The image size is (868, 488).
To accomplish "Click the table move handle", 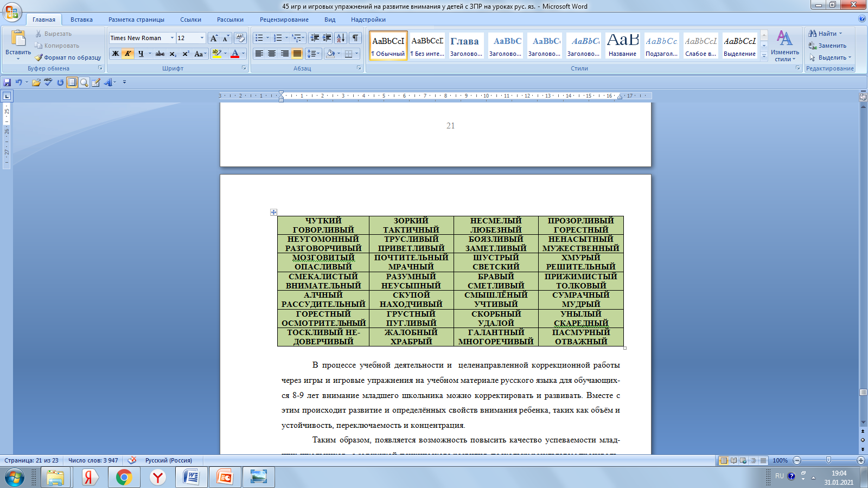I will click(x=273, y=212).
